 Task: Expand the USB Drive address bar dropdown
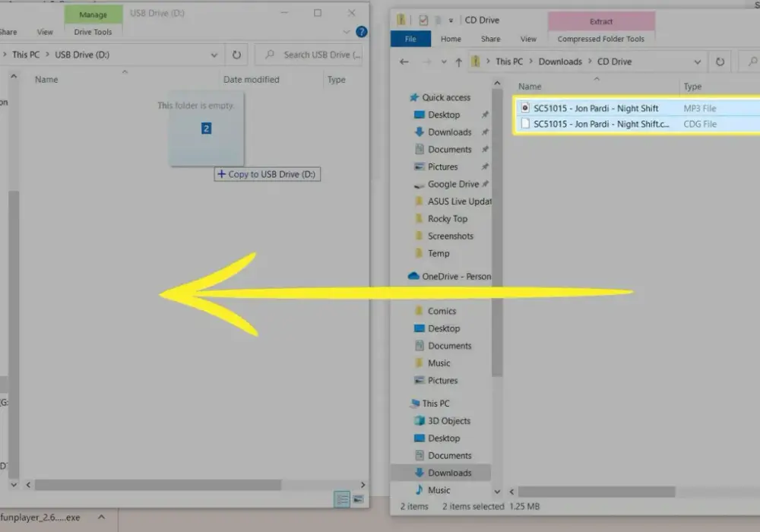click(x=214, y=55)
